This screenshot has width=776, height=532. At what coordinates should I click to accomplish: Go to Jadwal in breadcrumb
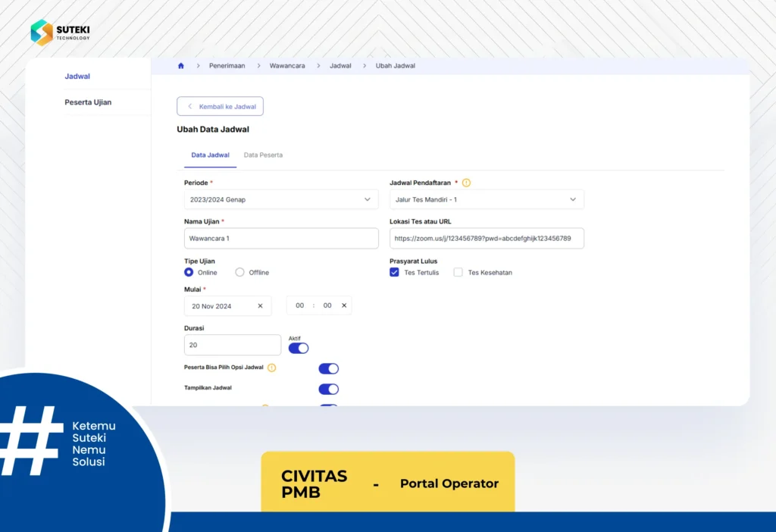coord(340,66)
